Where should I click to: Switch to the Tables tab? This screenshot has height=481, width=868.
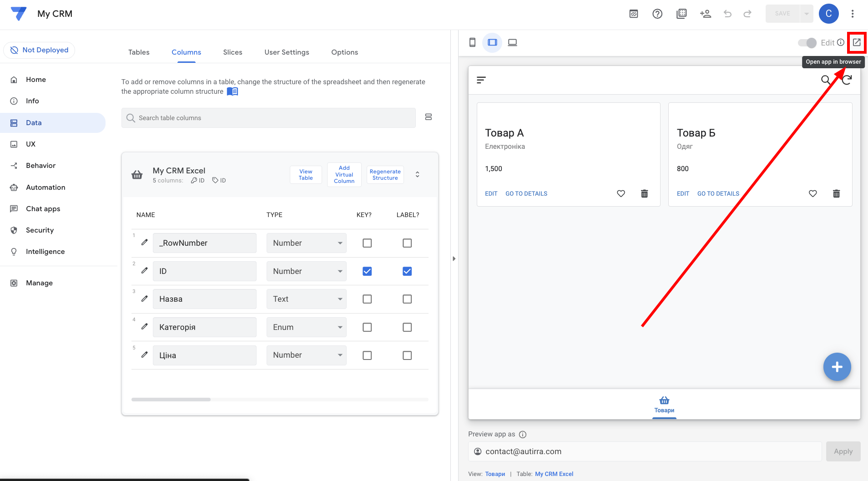139,52
